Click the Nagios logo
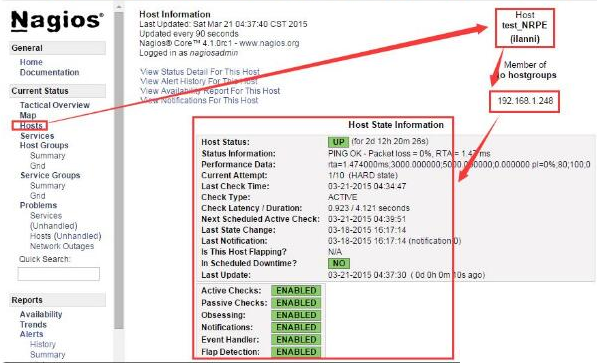 coord(57,20)
